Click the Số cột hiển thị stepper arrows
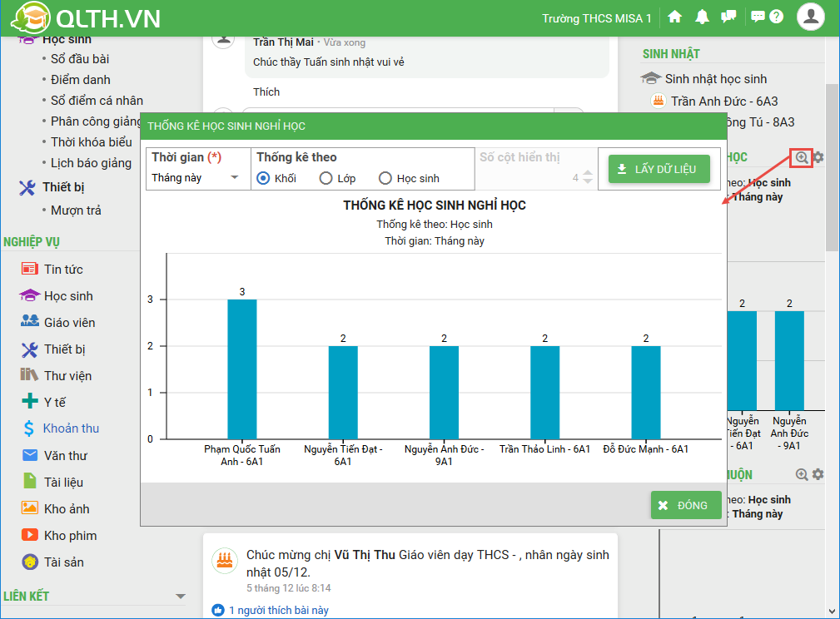The height and width of the screenshot is (619, 840). (588, 177)
